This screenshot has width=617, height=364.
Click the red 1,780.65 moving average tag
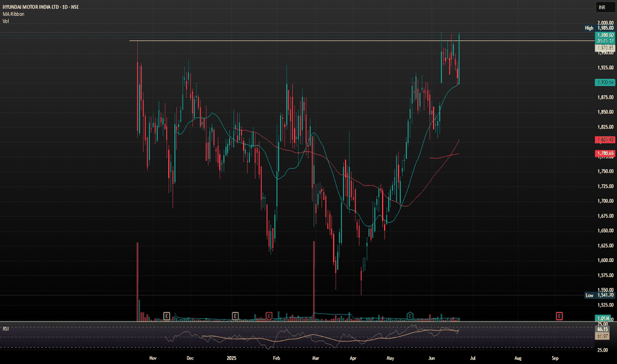[605, 153]
